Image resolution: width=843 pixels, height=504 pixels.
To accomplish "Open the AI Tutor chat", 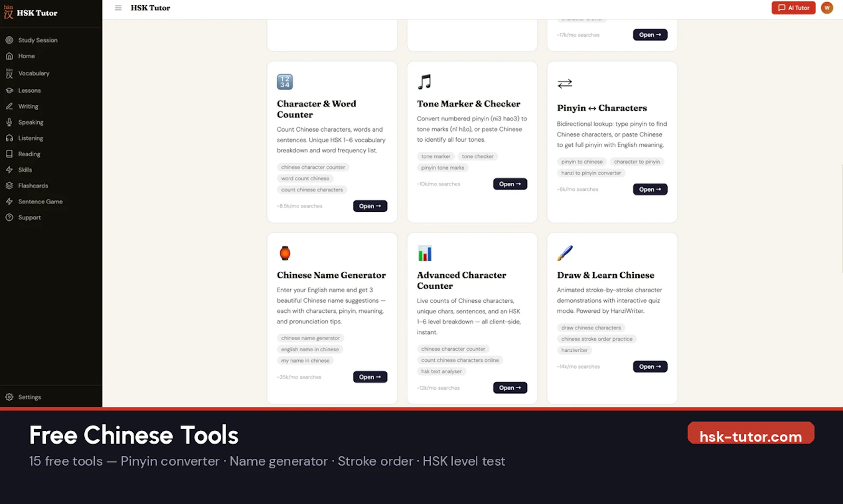I will pos(793,8).
